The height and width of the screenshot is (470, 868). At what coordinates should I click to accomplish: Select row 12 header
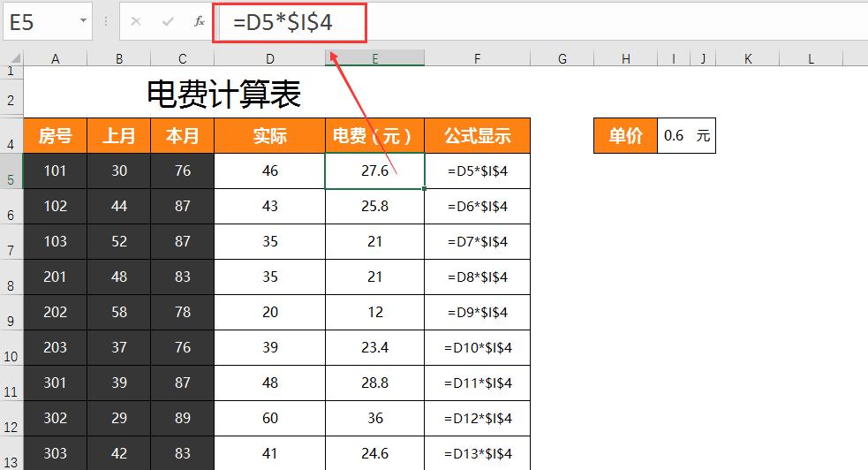click(x=11, y=419)
